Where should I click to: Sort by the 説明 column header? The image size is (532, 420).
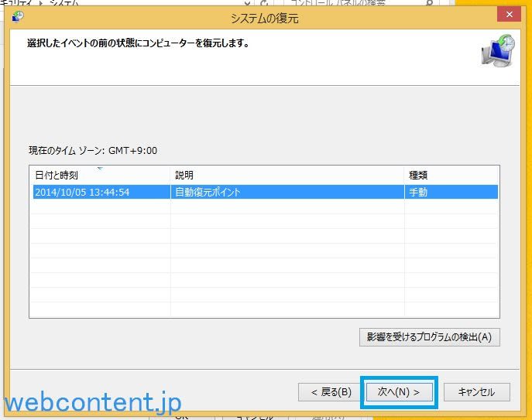tap(287, 176)
